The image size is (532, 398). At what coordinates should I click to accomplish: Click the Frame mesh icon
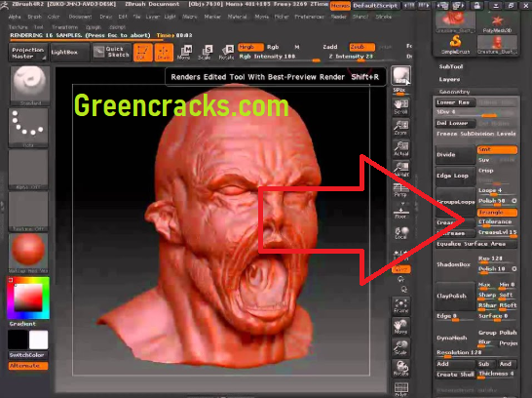400,305
